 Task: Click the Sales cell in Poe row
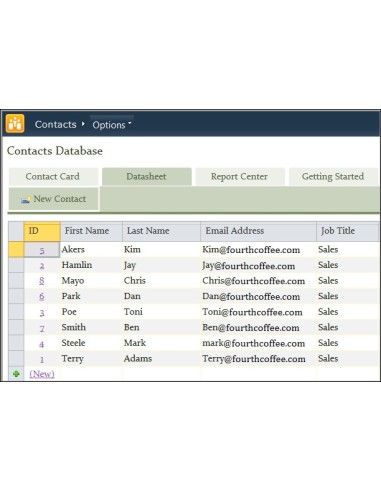tap(348, 312)
